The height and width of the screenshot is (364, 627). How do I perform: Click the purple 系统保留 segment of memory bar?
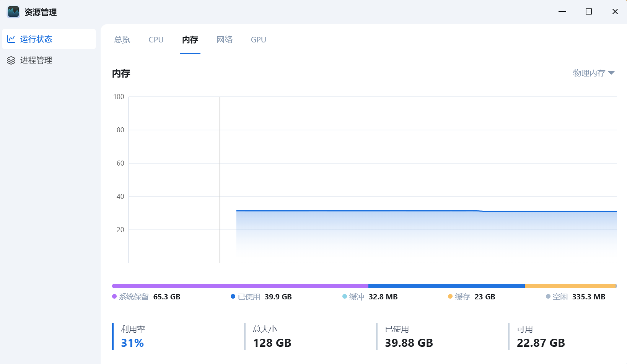(x=240, y=286)
